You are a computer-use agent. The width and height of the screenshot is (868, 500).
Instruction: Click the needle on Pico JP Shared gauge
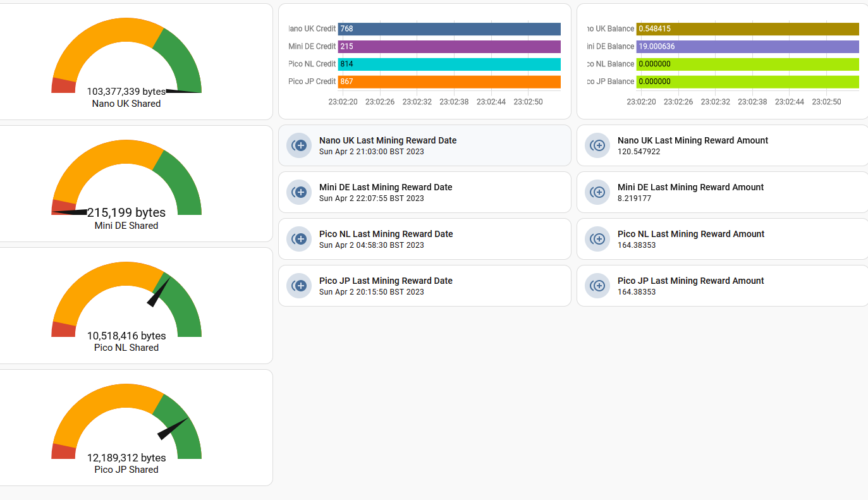[173, 429]
